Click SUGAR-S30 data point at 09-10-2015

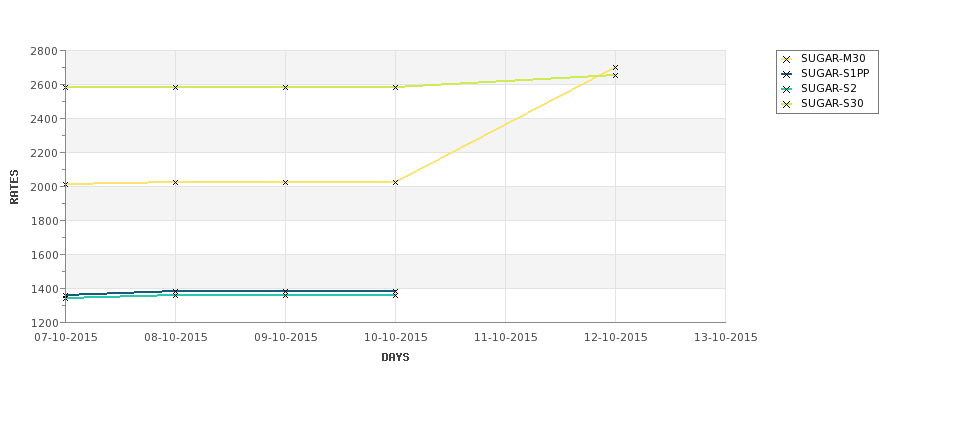pos(285,88)
